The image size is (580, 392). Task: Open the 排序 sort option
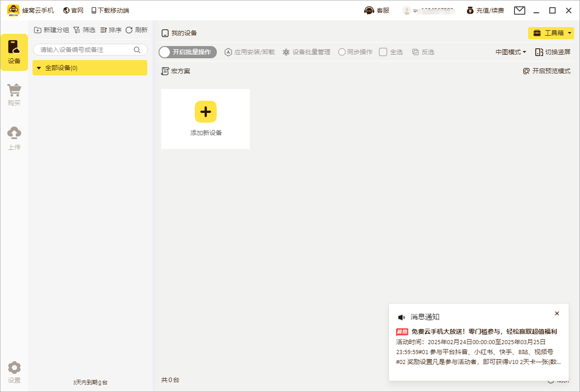pos(111,30)
